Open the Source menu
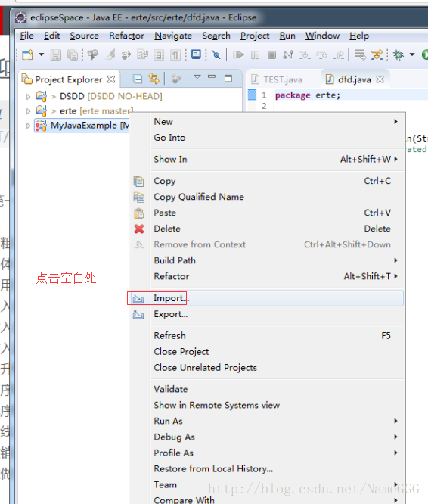Image resolution: width=428 pixels, height=504 pixels. click(x=84, y=36)
